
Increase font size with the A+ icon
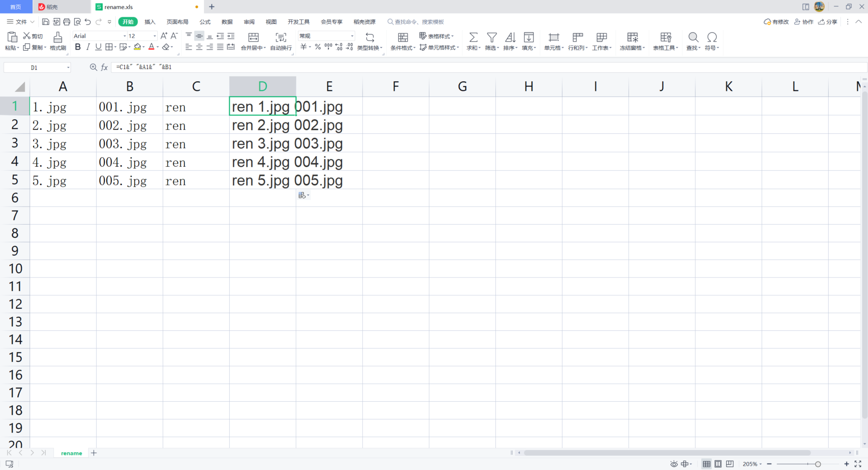point(164,36)
